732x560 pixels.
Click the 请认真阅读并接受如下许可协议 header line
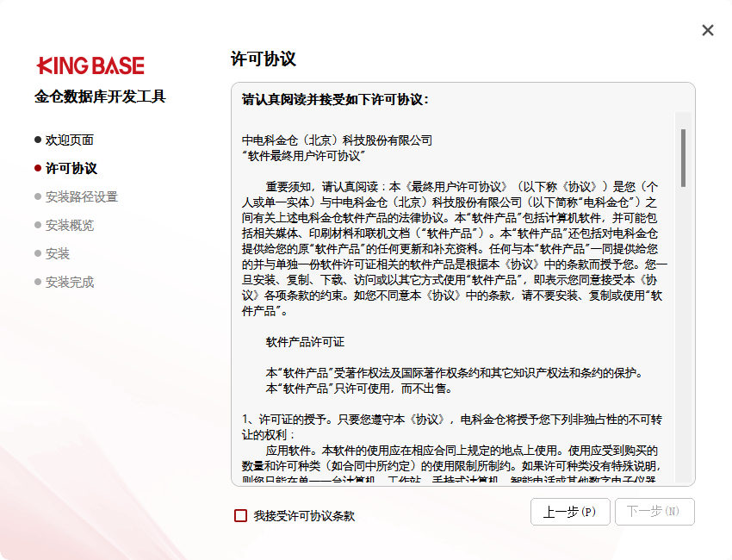(336, 99)
